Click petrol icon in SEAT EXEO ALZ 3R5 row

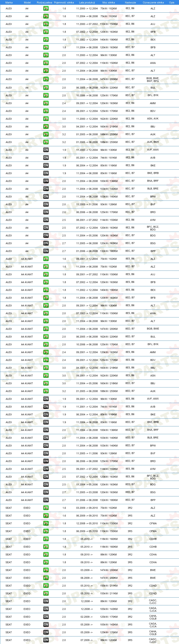tap(46, 516)
